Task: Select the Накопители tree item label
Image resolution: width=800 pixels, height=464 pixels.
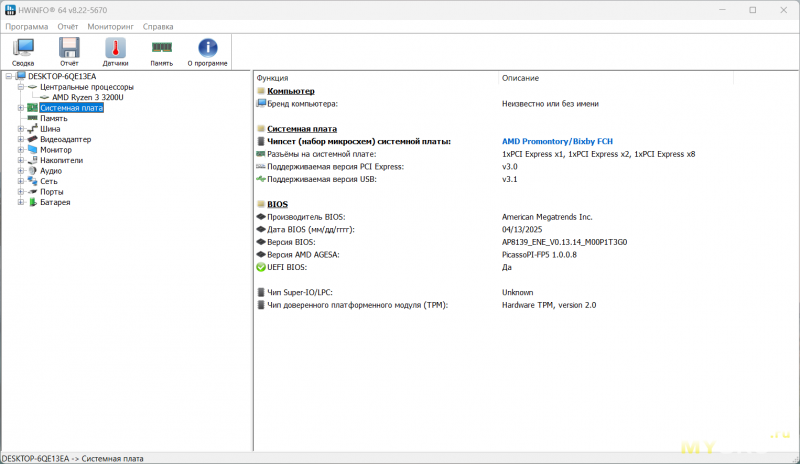Action: 61,160
